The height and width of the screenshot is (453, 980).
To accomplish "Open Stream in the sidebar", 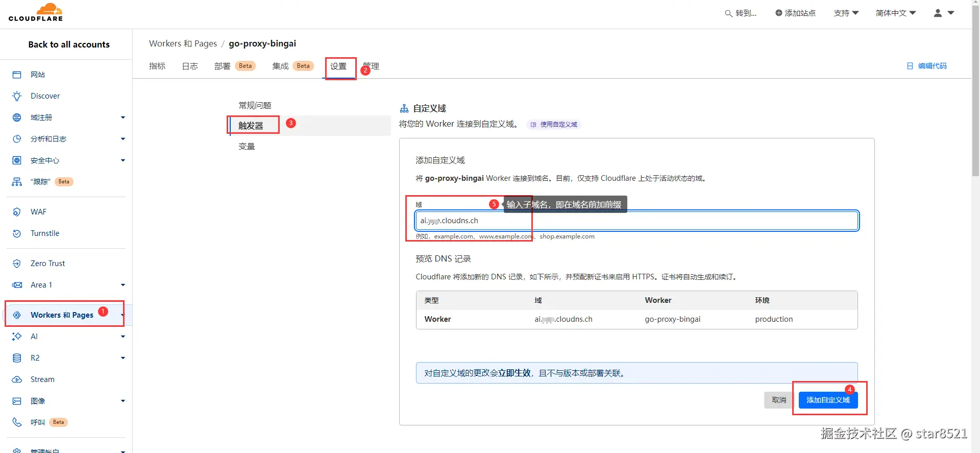I will pyautogui.click(x=42, y=379).
